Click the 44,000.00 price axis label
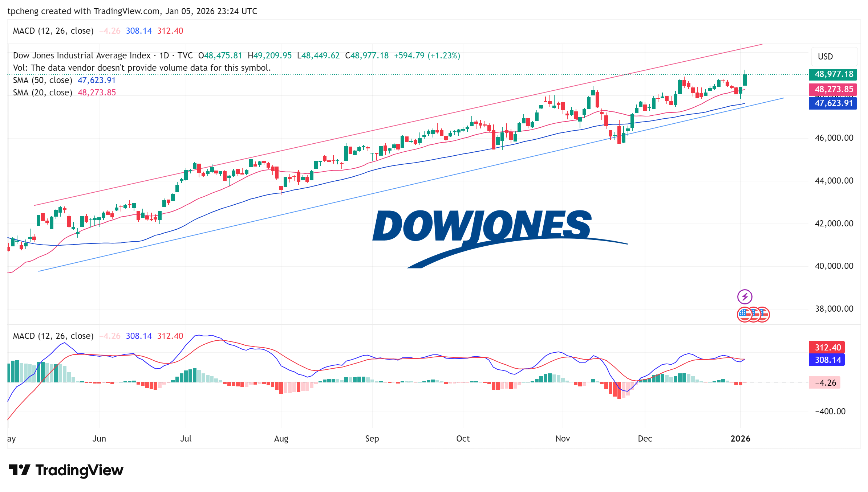868x492 pixels. 834,181
